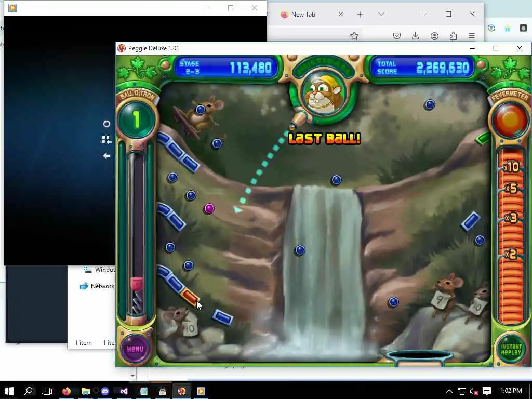Click the Peggle Deluxe 1.01 title icon
The height and width of the screenshot is (399, 532).
click(122, 48)
